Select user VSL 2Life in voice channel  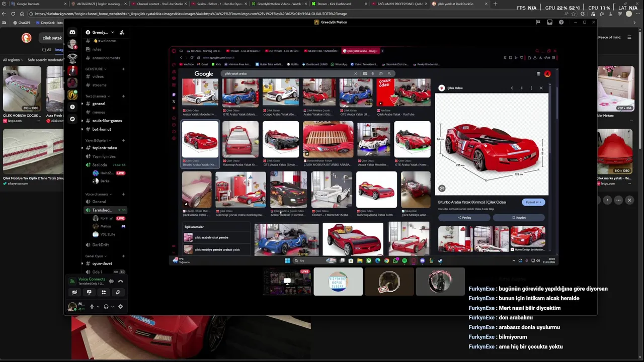coord(108,234)
